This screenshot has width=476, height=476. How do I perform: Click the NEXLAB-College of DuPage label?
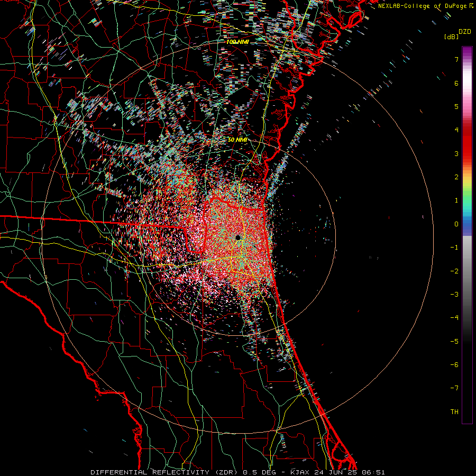(x=423, y=6)
